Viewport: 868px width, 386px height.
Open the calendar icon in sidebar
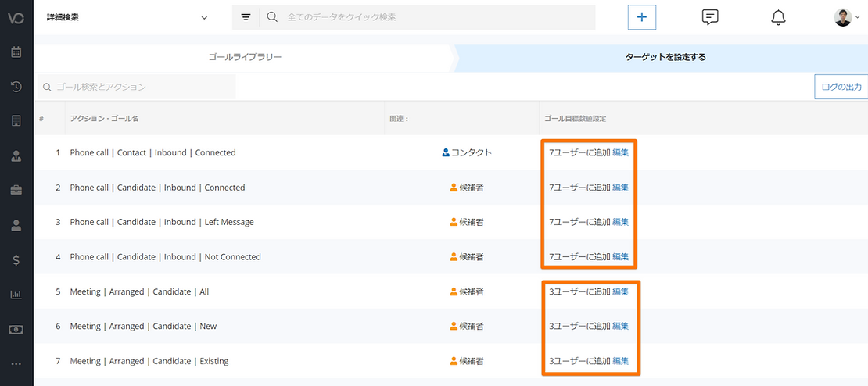coord(16,52)
